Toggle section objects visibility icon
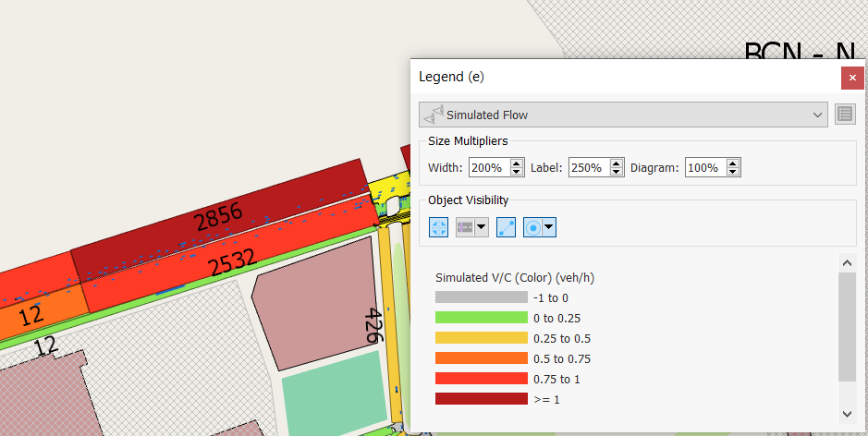This screenshot has height=436, width=868. tap(466, 227)
